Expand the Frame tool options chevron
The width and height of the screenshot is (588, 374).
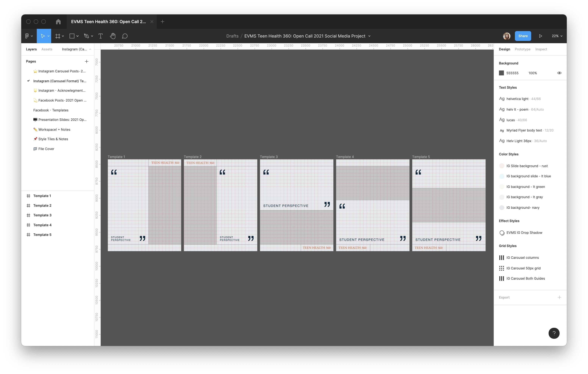[63, 36]
